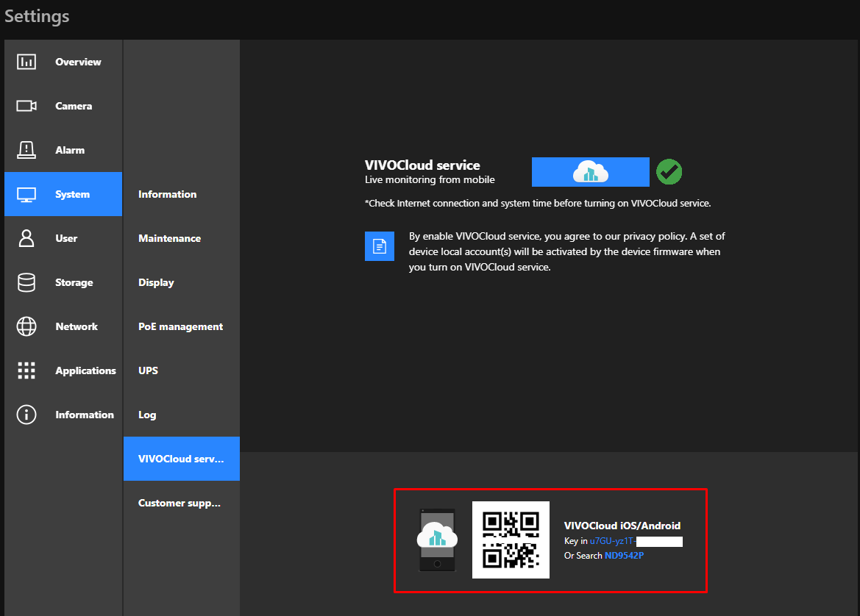
Task: Select the UPS settings entry
Action: [x=148, y=370]
